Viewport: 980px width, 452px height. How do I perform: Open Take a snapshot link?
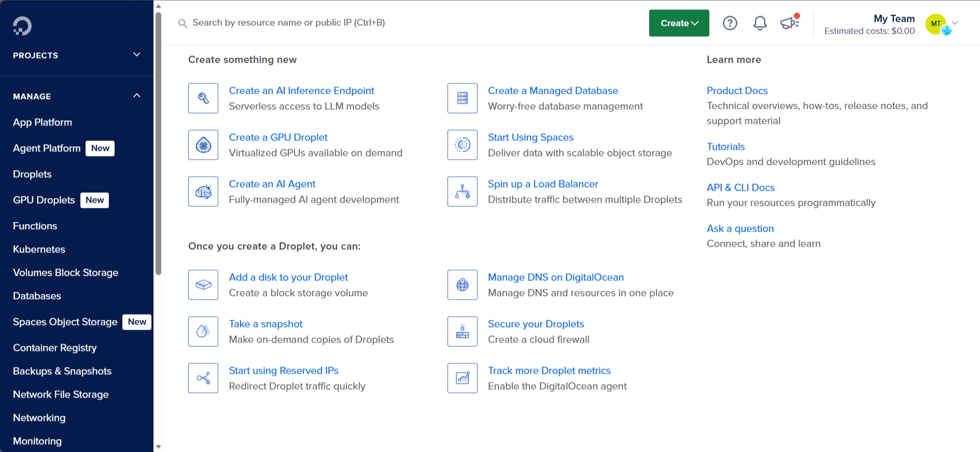[265, 324]
